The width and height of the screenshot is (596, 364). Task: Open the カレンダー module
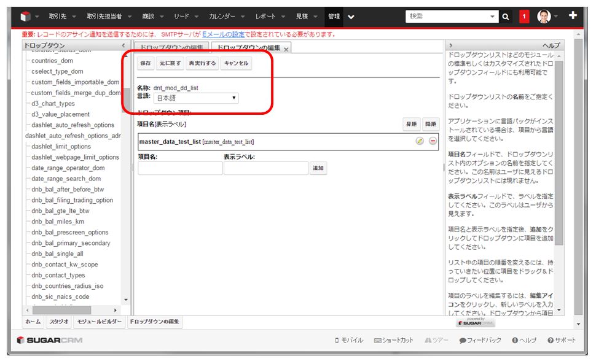coord(222,17)
